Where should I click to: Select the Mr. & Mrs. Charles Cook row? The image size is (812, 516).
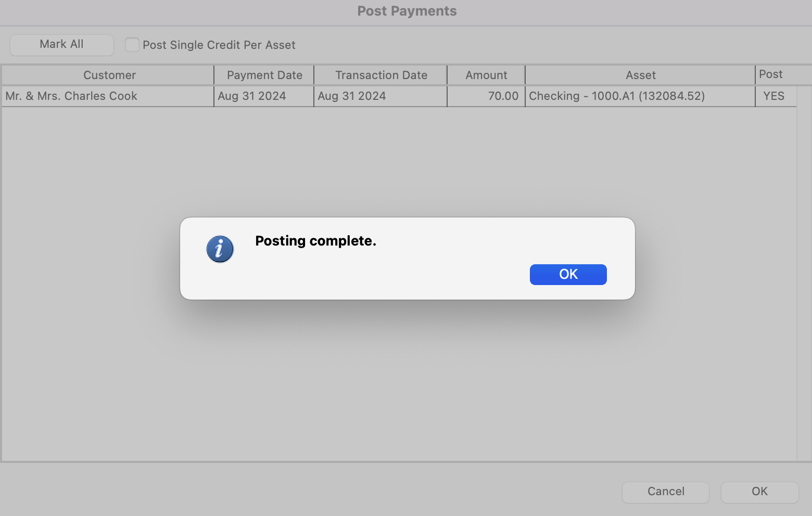[71, 96]
